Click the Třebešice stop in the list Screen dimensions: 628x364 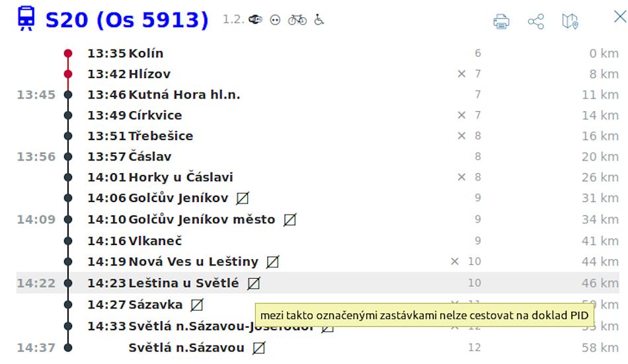[x=161, y=136]
